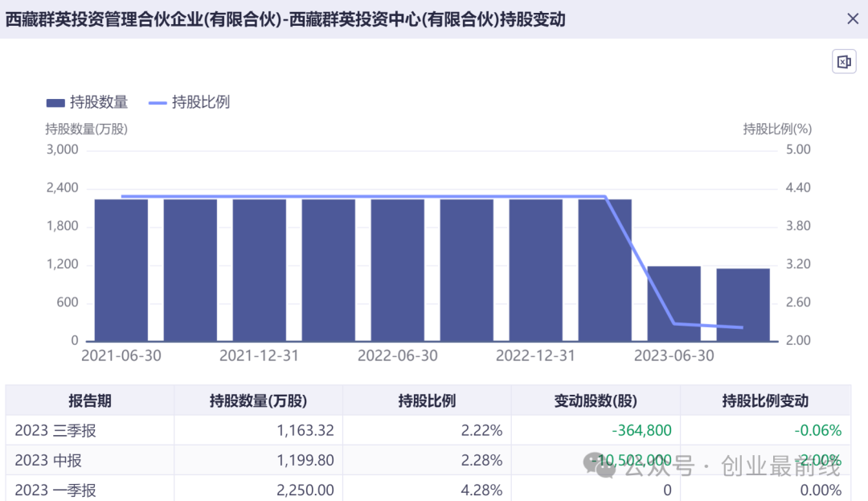This screenshot has height=501, width=868.
Task: Click the 持股数量(万股) column header
Action: pyautogui.click(x=258, y=400)
